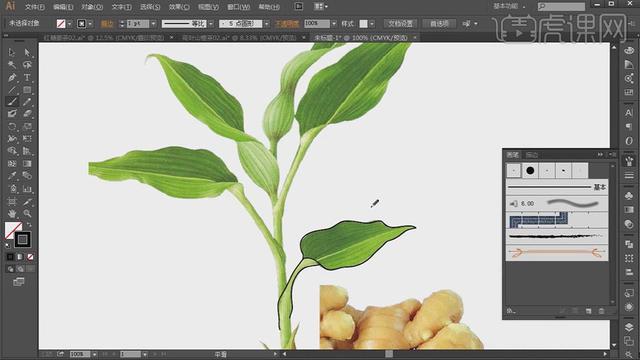The image size is (640, 360).
Task: Click the 不透明度 (Opacity) link
Action: click(x=287, y=24)
